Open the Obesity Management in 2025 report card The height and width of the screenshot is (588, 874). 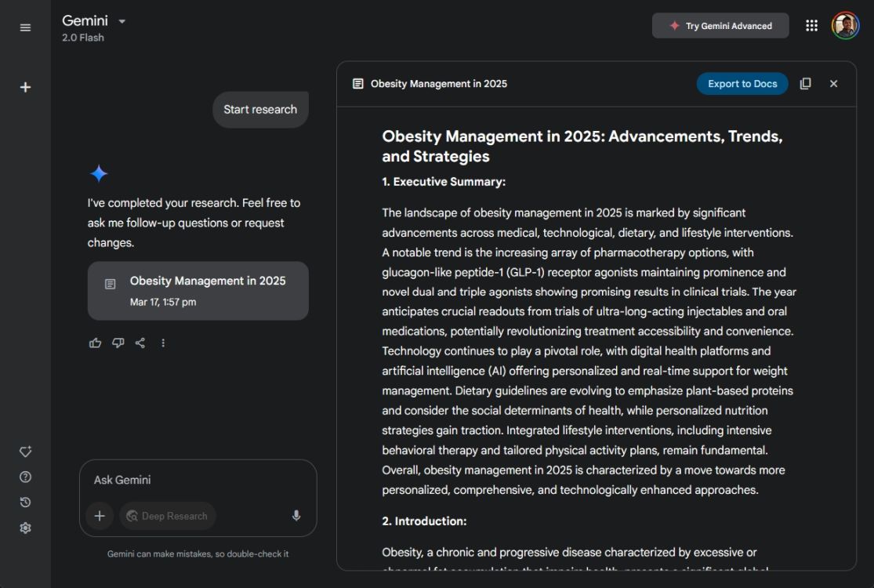(x=198, y=290)
